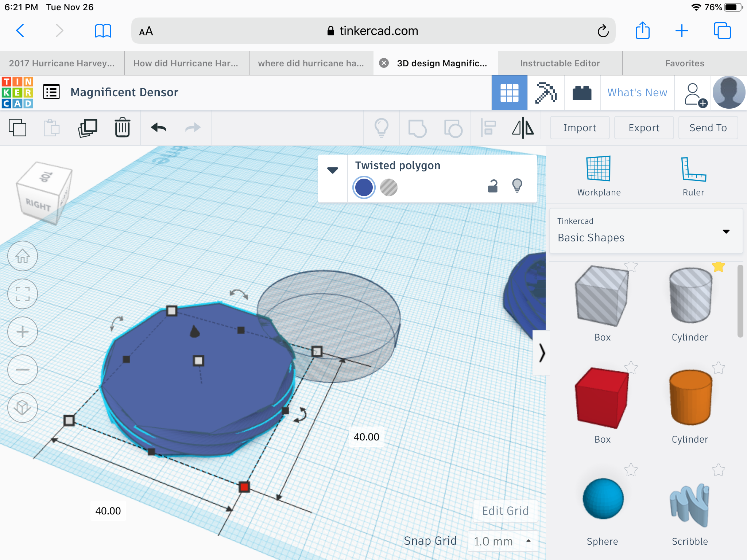This screenshot has width=747, height=560.
Task: Click Magnificent Densor design title
Action: (x=124, y=92)
